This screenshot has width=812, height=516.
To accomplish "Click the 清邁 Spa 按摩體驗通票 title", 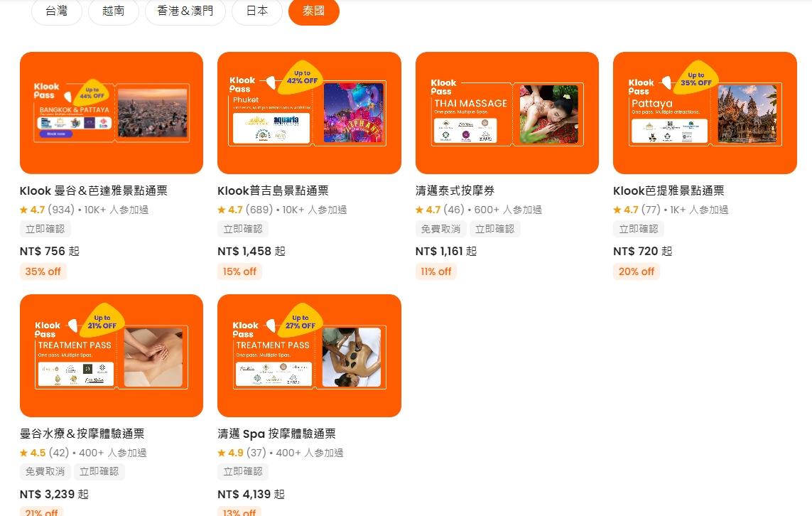I will [276, 434].
